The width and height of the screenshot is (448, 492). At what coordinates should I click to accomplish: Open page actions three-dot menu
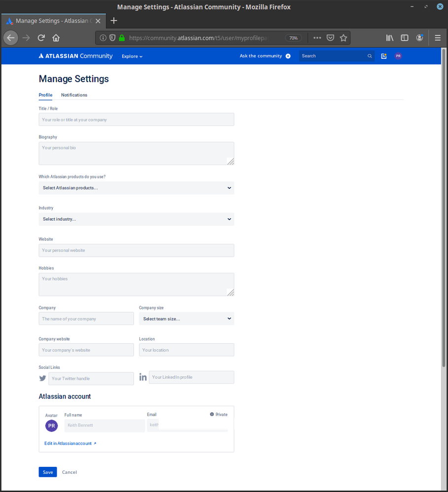click(317, 38)
